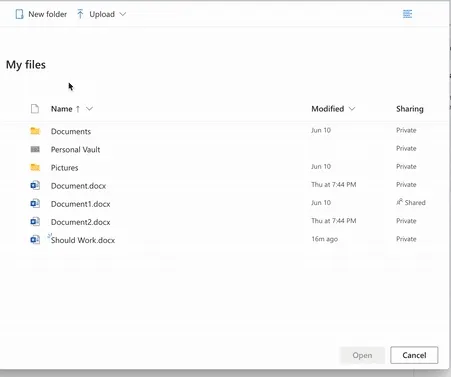Click the Word icon beside Document.docx
451x377 pixels.
[x=35, y=185]
